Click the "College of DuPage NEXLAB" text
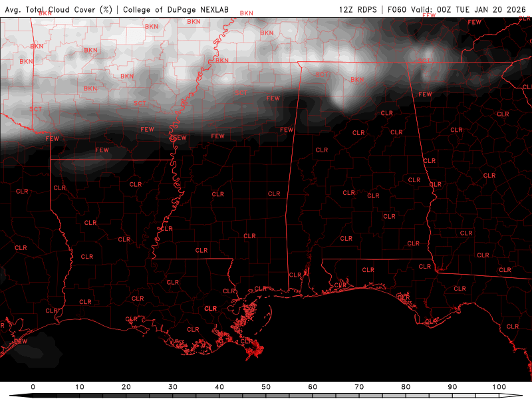The height and width of the screenshot is (399, 532). click(x=176, y=9)
